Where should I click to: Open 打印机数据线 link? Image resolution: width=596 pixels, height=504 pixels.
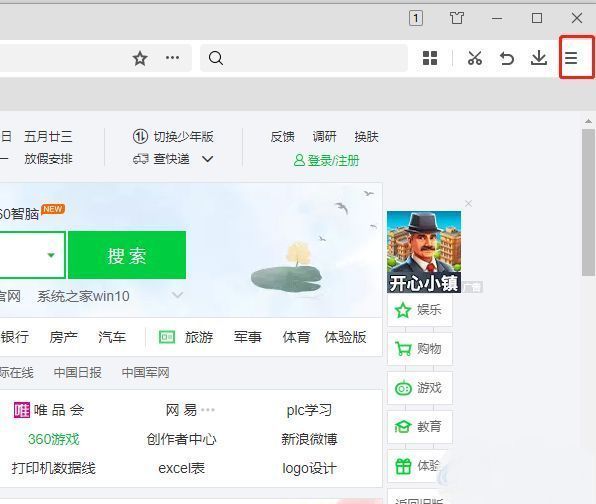click(x=54, y=468)
